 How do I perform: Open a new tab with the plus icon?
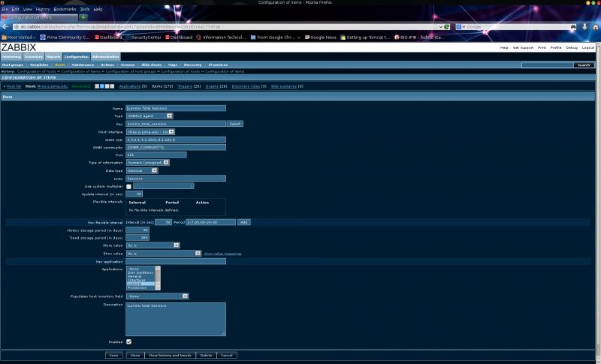[83, 17]
